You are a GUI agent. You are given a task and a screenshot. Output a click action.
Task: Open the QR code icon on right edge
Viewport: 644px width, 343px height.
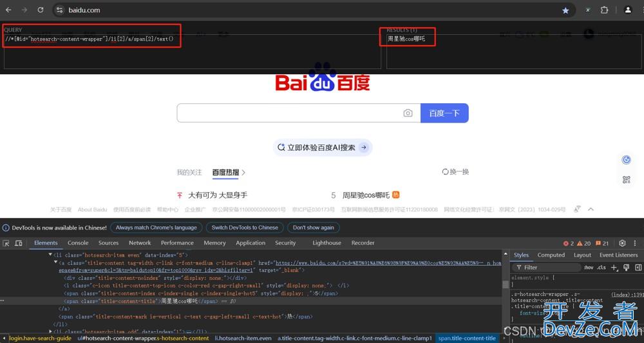(626, 179)
